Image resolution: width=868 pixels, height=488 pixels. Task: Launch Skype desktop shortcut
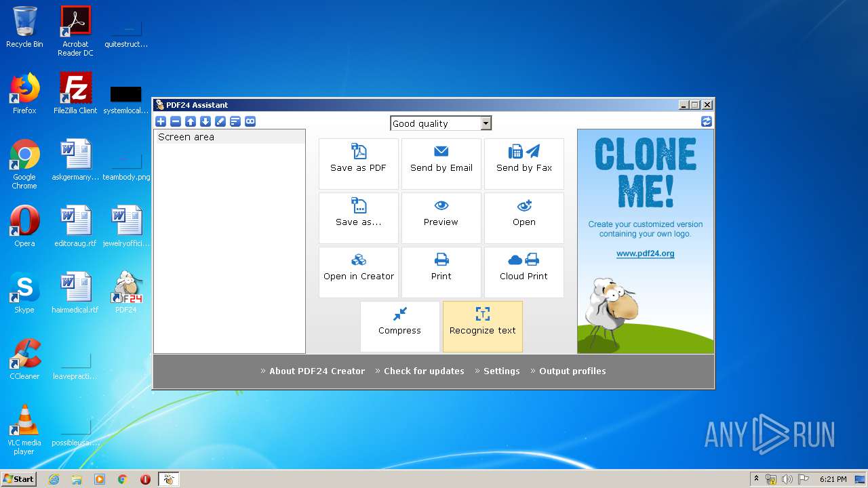point(24,293)
